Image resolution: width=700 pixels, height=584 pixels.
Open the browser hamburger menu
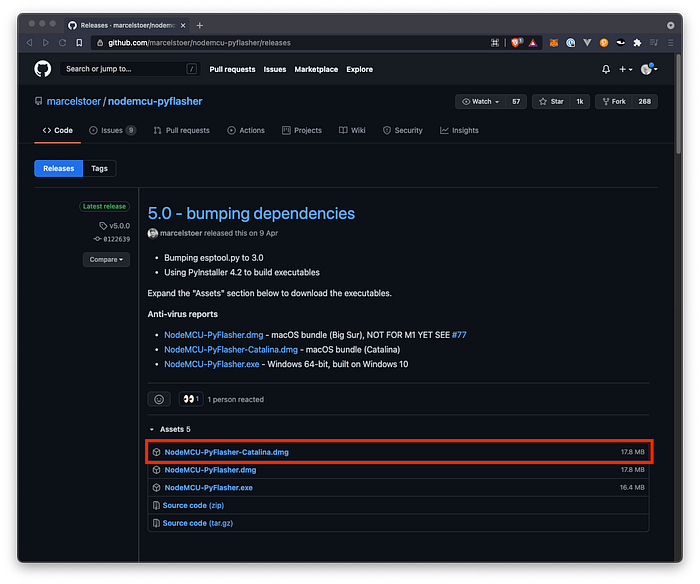(x=670, y=43)
